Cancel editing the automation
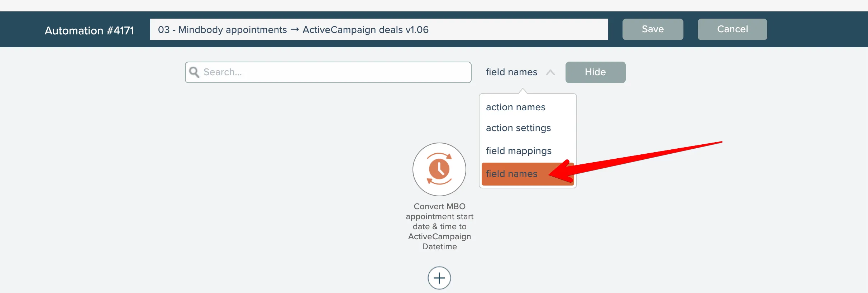868x293 pixels. (732, 29)
